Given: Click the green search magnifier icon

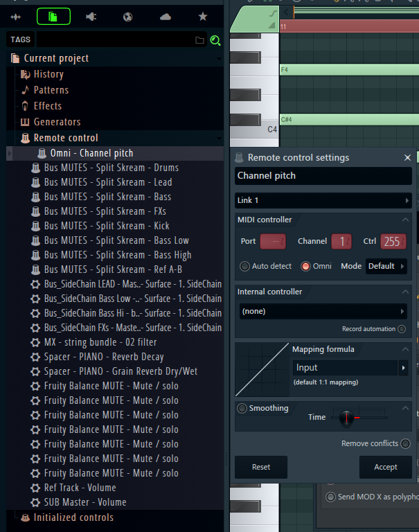Looking at the screenshot, I should 215,40.
